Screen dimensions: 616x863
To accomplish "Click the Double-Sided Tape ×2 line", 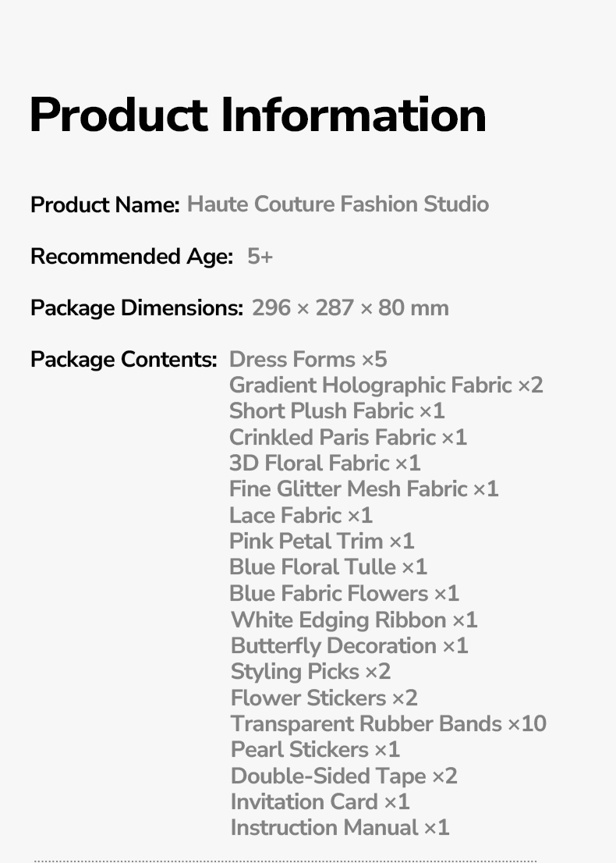I will coord(344,776).
